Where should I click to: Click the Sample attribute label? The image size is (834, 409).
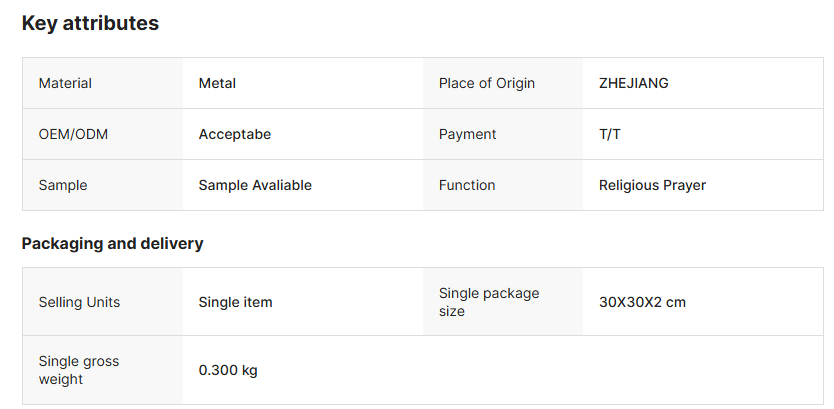pyautogui.click(x=63, y=185)
